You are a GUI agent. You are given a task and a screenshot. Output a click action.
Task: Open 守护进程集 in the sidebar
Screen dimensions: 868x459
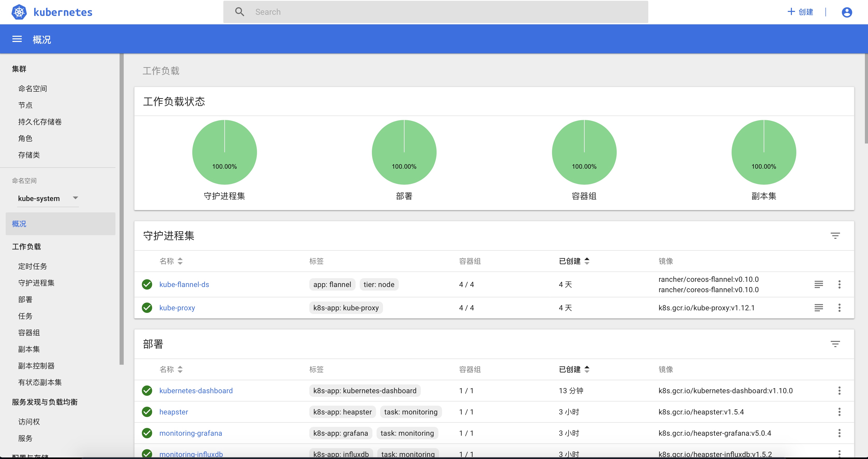(x=36, y=283)
